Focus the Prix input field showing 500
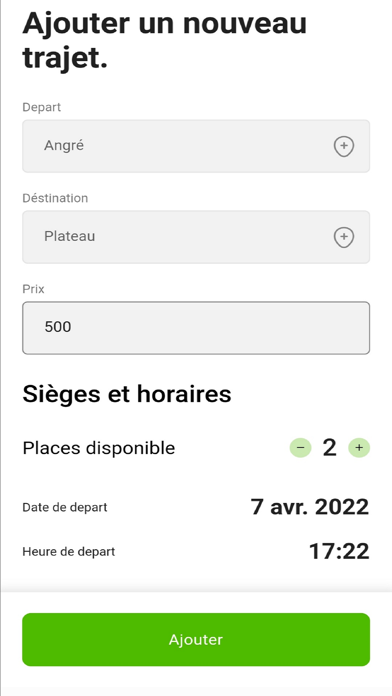The height and width of the screenshot is (696, 392). point(196,328)
